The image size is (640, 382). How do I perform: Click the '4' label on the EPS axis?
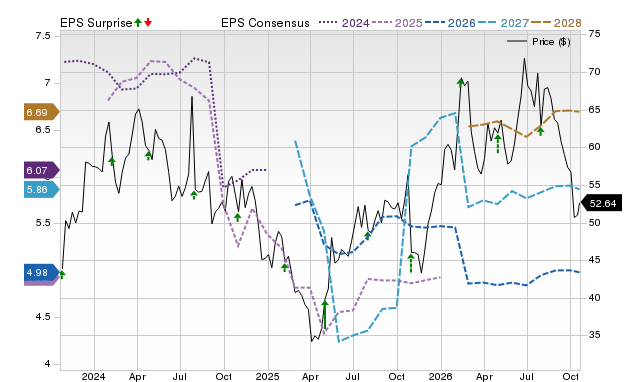click(47, 364)
